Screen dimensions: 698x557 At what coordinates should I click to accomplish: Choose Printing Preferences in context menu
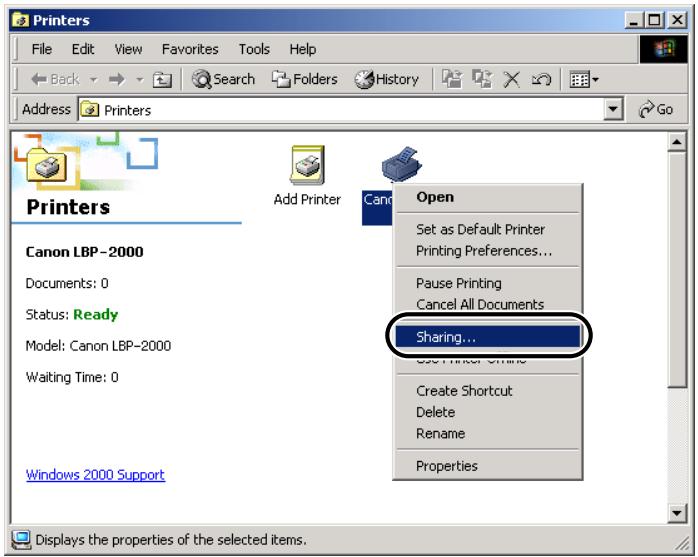point(487,251)
